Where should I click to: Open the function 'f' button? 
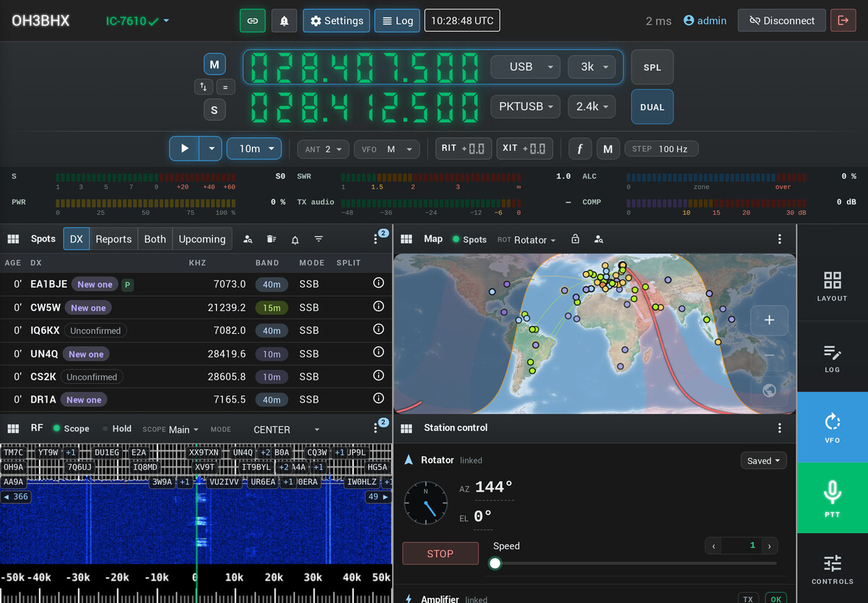(x=579, y=149)
